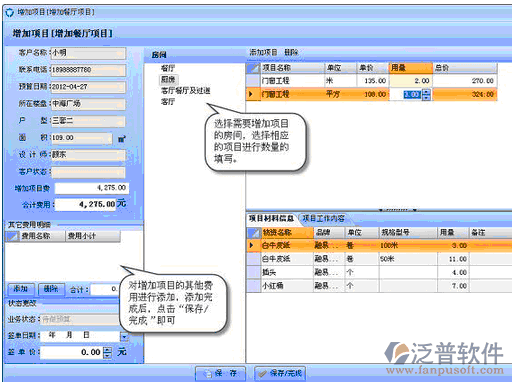Click the 保存 button
The width and height of the screenshot is (514, 386).
pyautogui.click(x=220, y=373)
